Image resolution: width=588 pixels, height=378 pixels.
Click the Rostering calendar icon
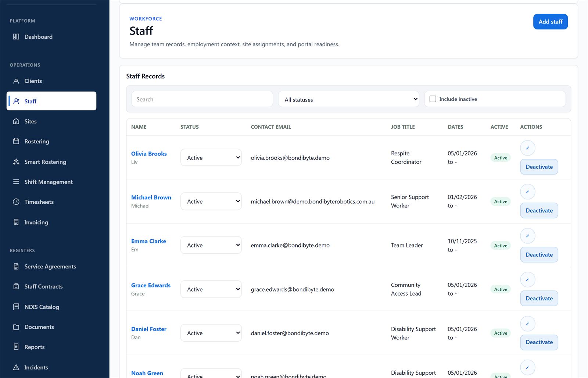[x=16, y=141]
